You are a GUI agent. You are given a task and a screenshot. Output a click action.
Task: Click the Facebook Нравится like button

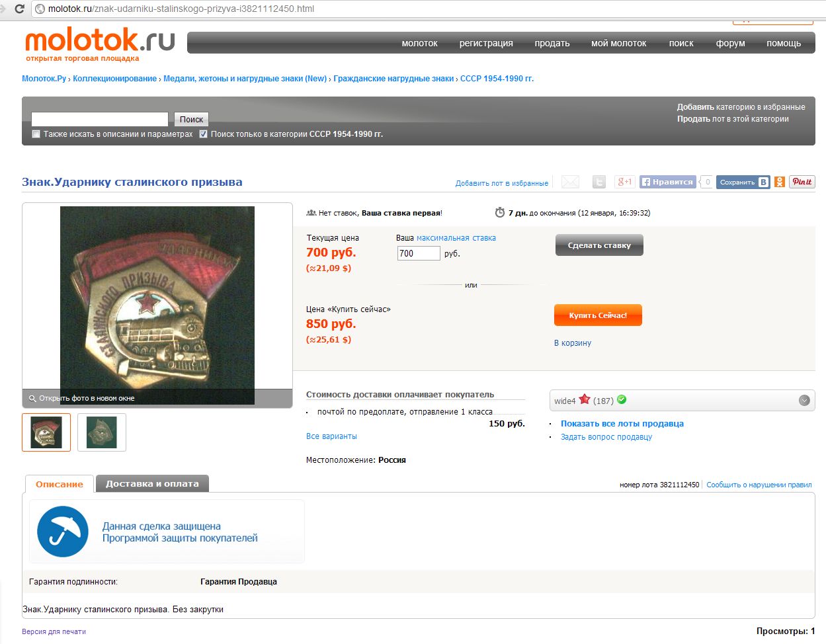point(668,182)
